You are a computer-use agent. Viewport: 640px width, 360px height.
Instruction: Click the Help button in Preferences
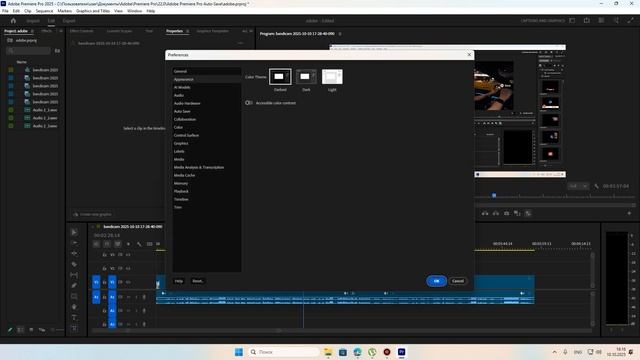[x=179, y=281]
